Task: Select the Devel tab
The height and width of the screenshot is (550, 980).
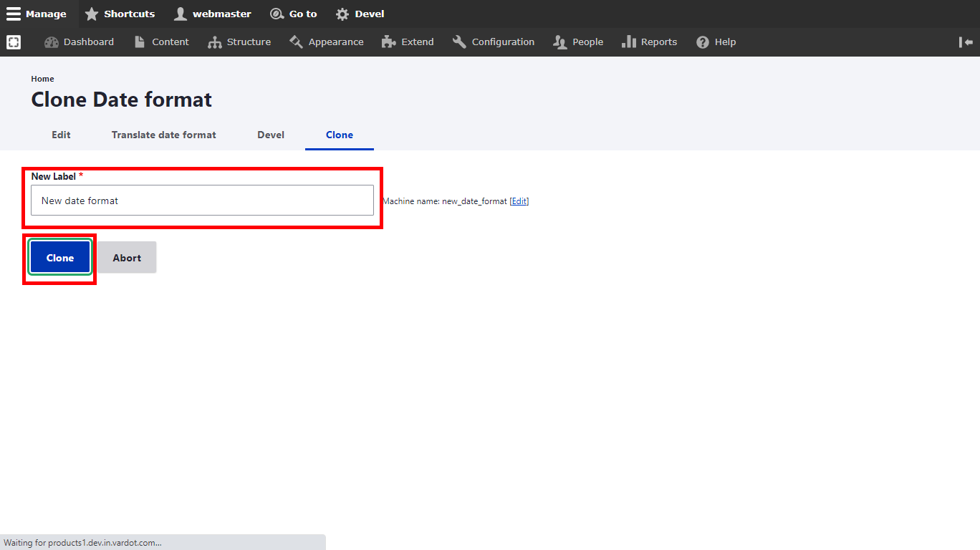Action: coord(271,135)
